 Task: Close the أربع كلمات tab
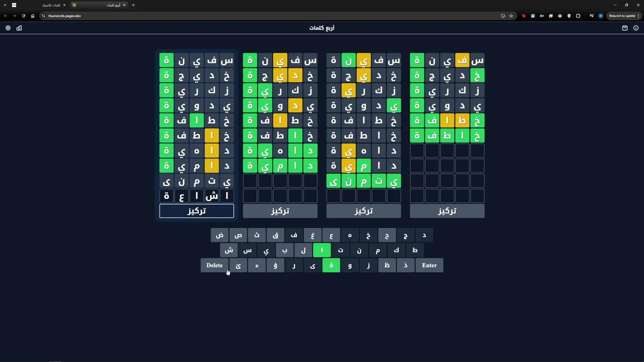point(124,5)
